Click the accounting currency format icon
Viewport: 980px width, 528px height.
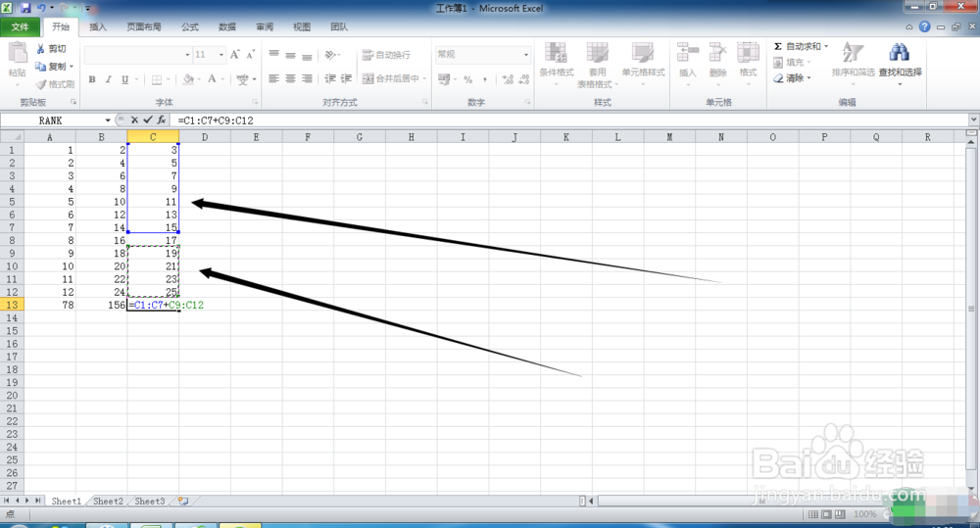click(444, 79)
